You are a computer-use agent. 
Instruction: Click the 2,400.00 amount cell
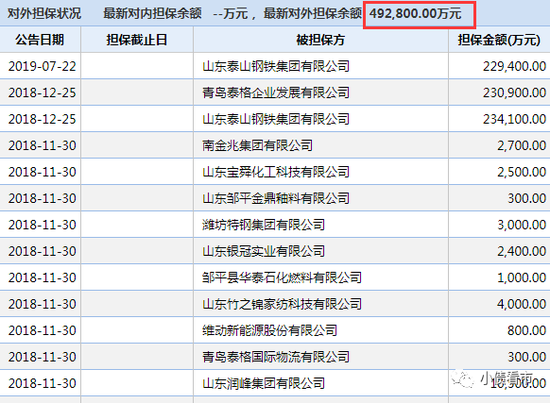click(522, 251)
